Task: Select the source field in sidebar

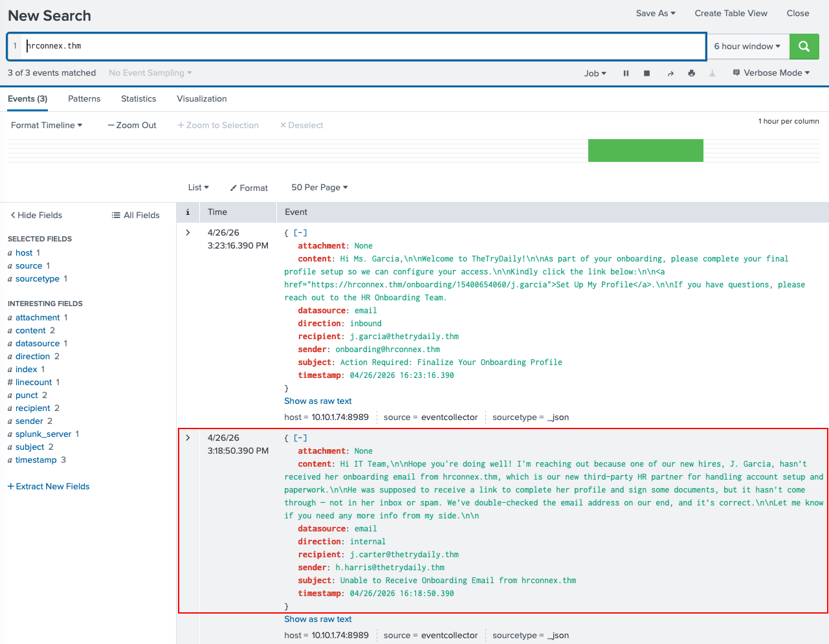Action: (28, 265)
